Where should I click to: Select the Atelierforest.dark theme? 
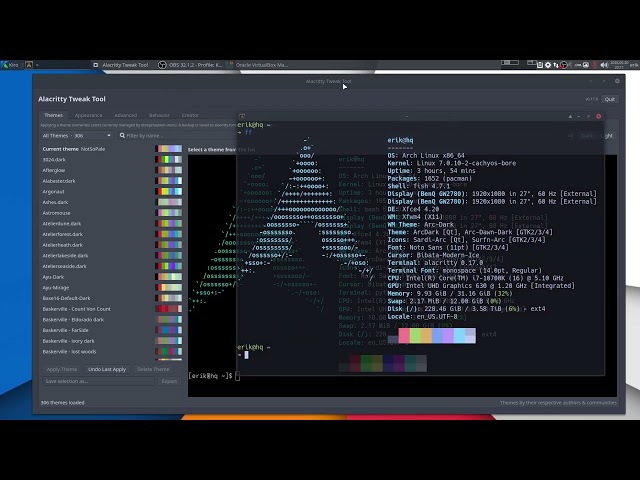click(x=62, y=234)
